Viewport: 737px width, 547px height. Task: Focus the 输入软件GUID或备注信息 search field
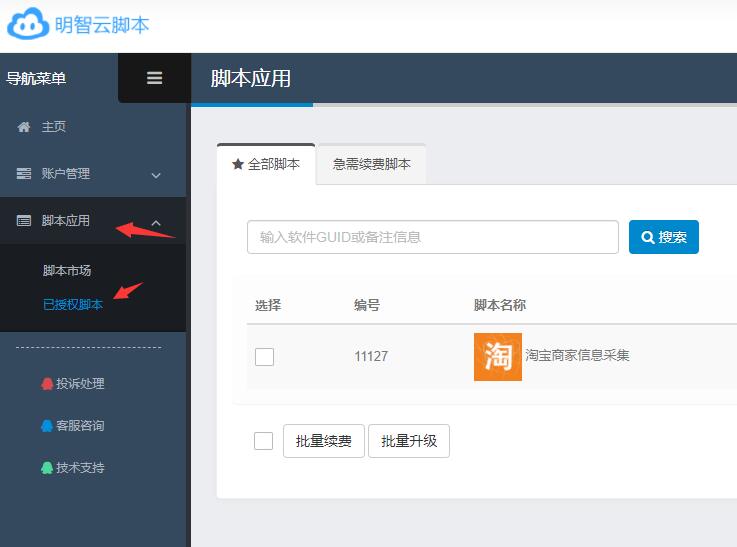[x=433, y=237]
